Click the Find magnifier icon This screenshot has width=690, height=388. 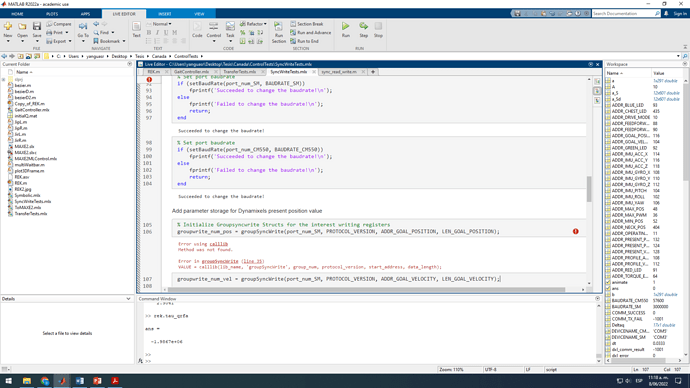96,33
